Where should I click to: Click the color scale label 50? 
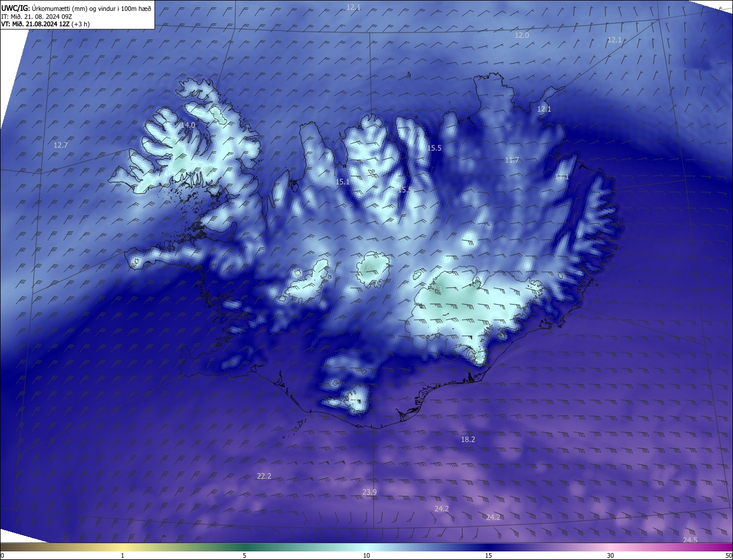click(728, 555)
